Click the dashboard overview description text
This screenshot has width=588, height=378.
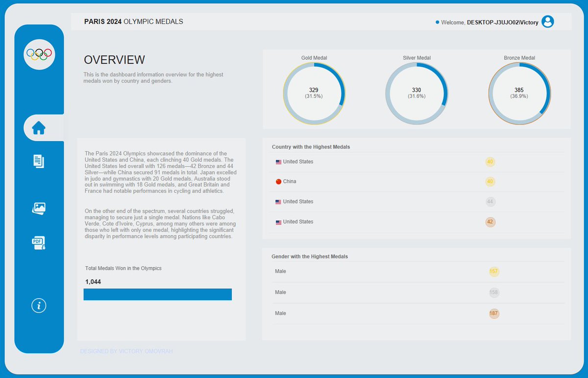153,78
